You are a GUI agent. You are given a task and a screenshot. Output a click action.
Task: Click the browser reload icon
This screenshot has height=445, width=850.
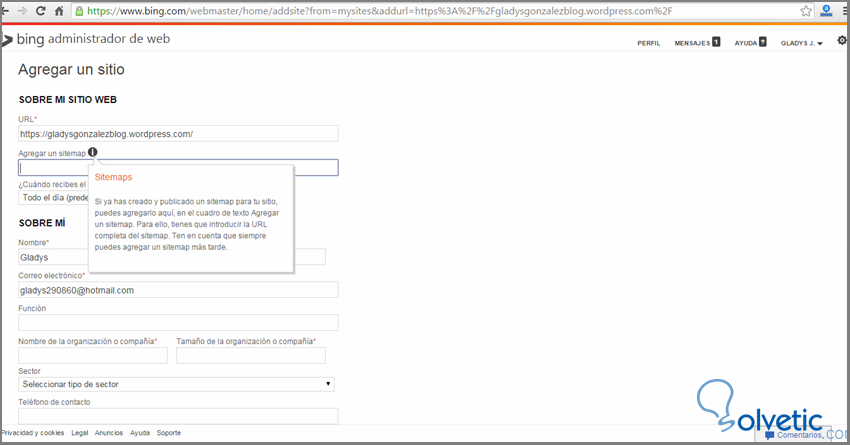41,11
